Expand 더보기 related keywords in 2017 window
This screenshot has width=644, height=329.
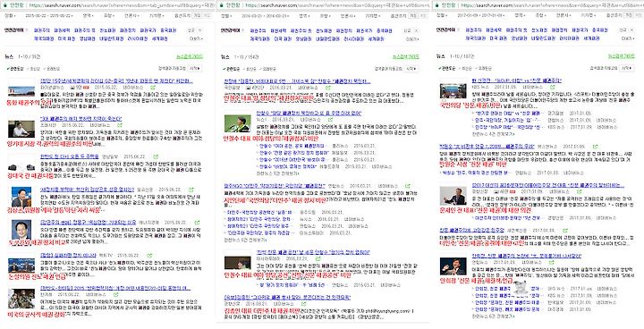click(627, 38)
